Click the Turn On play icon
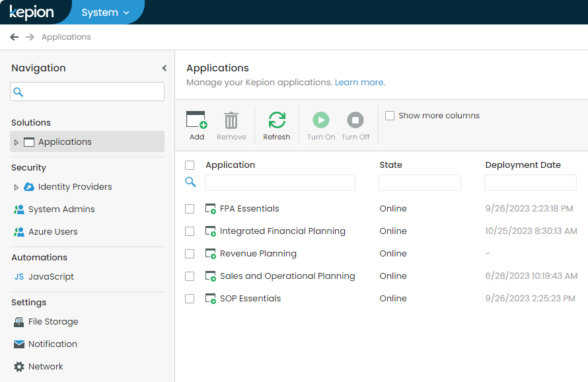Viewport: 588px width, 382px height. [321, 120]
